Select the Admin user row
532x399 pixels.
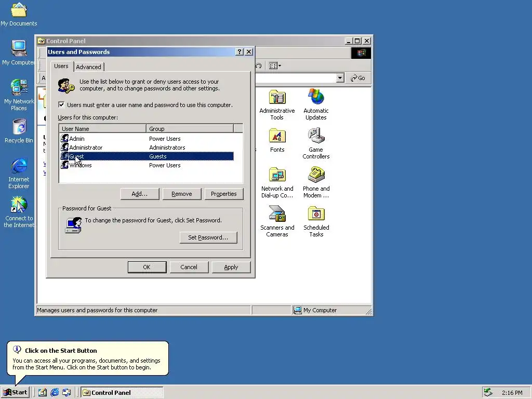pyautogui.click(x=147, y=138)
